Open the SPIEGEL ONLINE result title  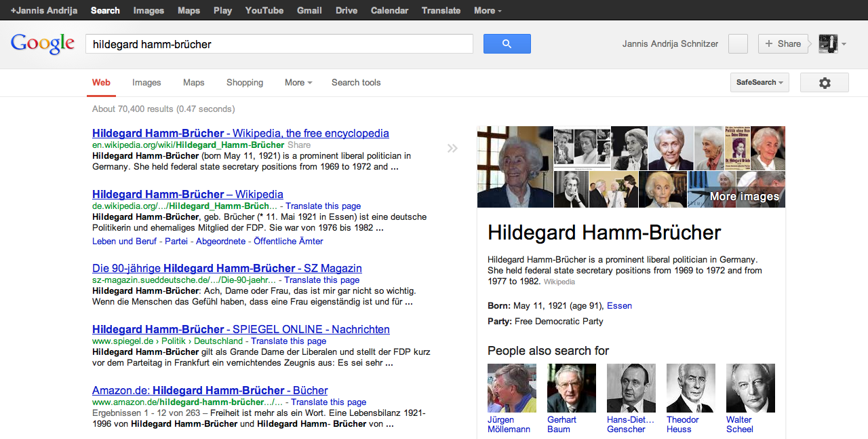(x=241, y=329)
